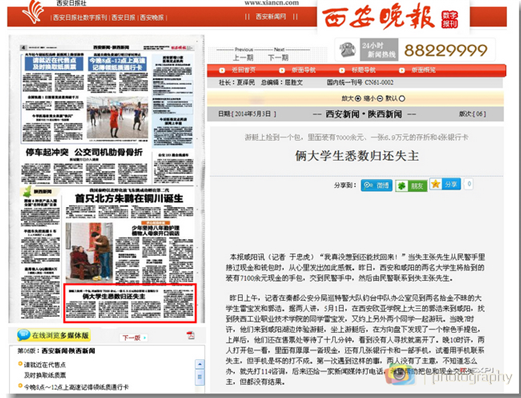Select the 默认 default size radio option

(402, 98)
